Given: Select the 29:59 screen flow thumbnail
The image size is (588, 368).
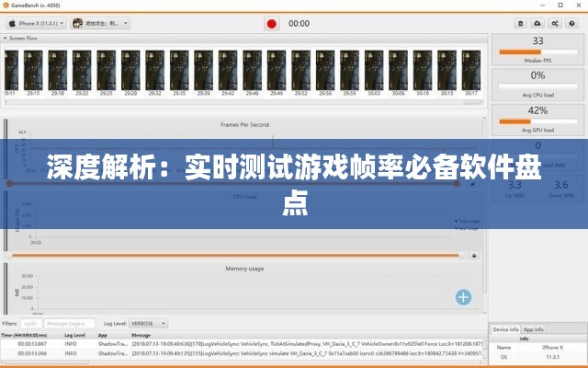Looking at the screenshot, I should 349,70.
